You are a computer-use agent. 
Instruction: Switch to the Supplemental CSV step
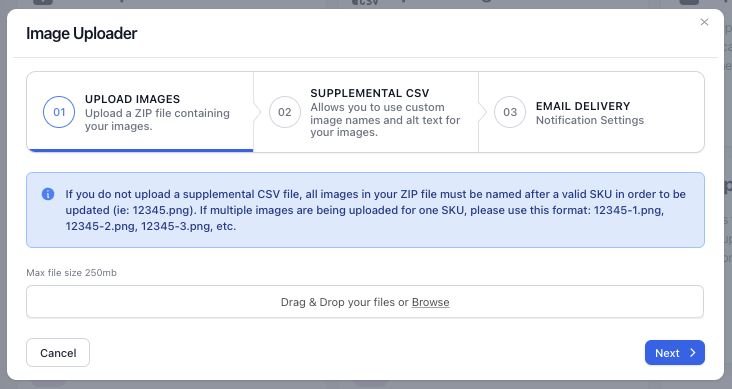pyautogui.click(x=370, y=93)
